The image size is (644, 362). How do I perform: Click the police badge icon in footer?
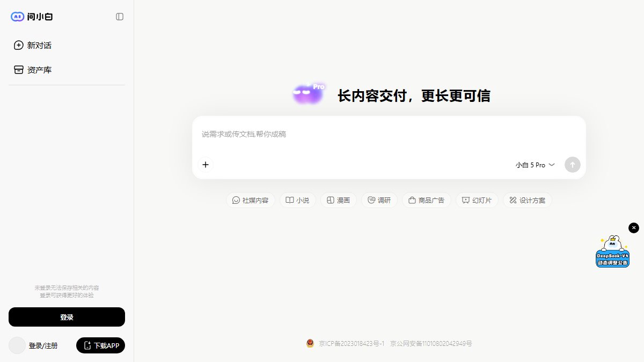pyautogui.click(x=310, y=343)
